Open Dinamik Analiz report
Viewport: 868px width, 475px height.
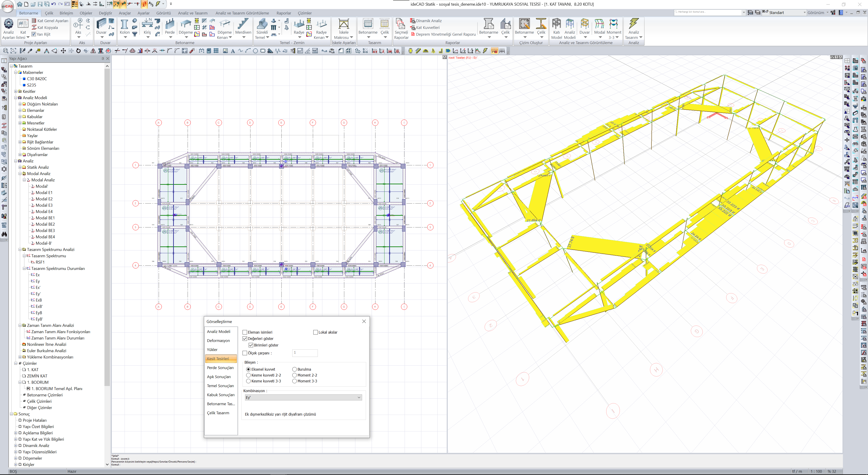[x=426, y=21]
